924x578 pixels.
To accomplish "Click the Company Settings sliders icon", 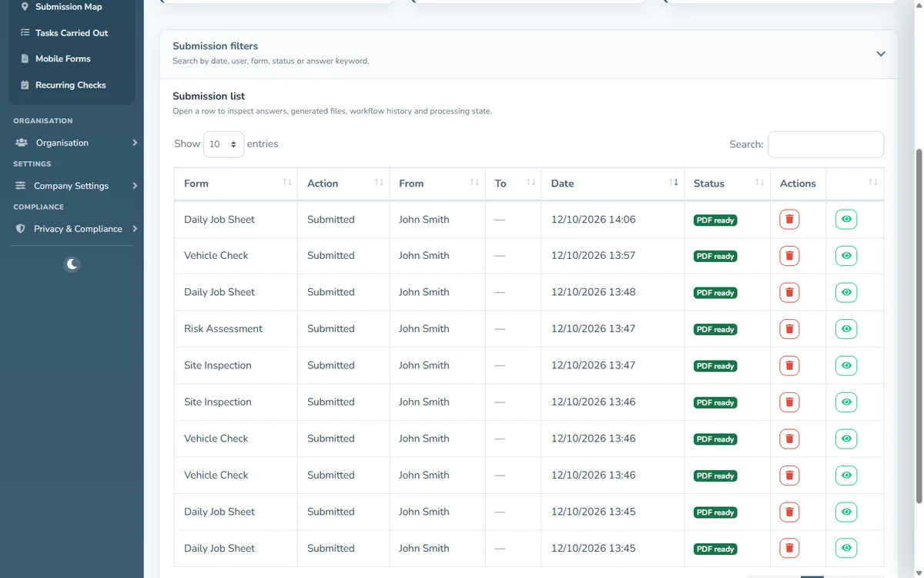I will (21, 186).
